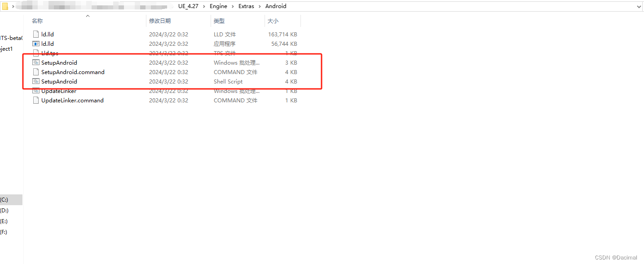
Task: Navigate to UE_4.27 breadcrumb segment
Action: (x=188, y=6)
